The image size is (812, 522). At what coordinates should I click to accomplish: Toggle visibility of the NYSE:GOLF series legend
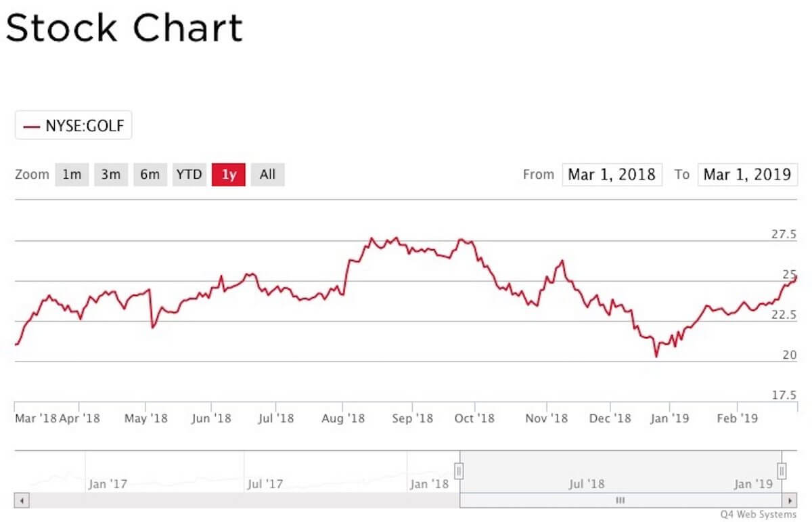click(73, 125)
